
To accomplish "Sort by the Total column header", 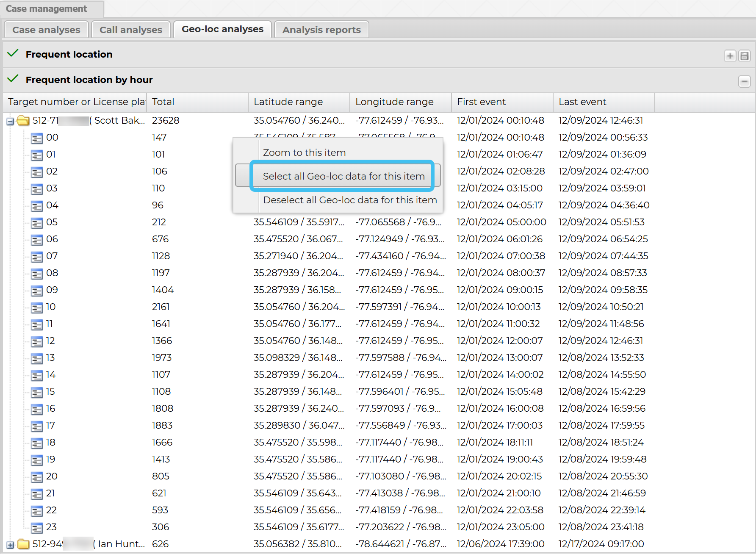I will [197, 102].
